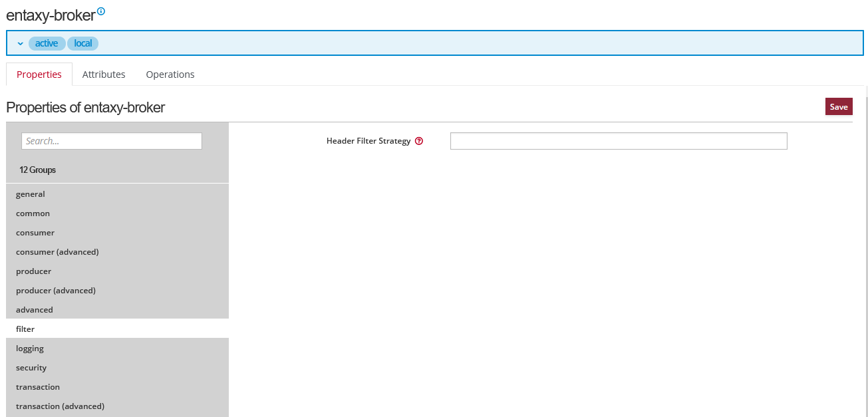Viewport: 868px width, 417px height.
Task: Click the local status badge
Action: coord(83,43)
